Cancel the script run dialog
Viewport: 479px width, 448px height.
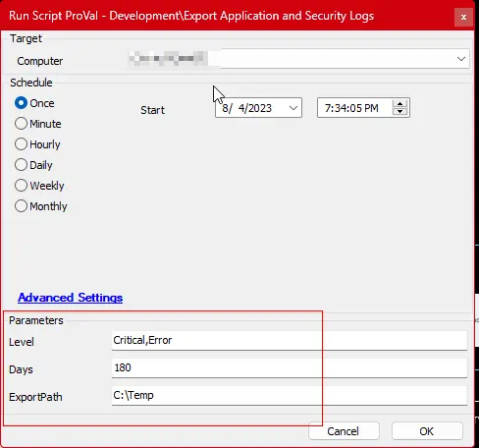pyautogui.click(x=344, y=431)
